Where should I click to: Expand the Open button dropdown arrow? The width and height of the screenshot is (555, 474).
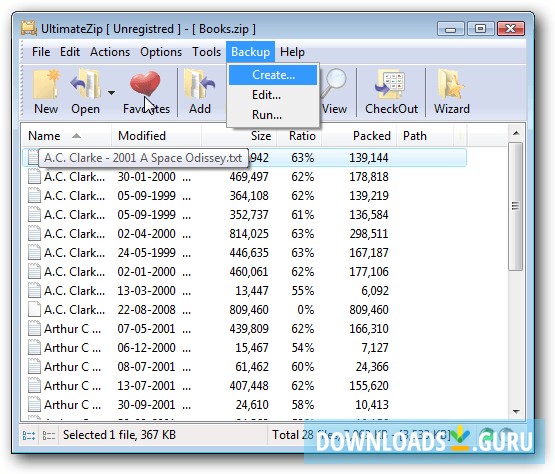coord(111,93)
